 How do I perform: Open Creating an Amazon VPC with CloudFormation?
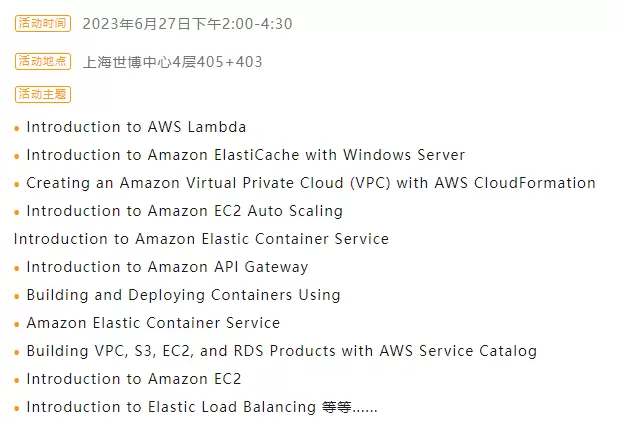310,183
